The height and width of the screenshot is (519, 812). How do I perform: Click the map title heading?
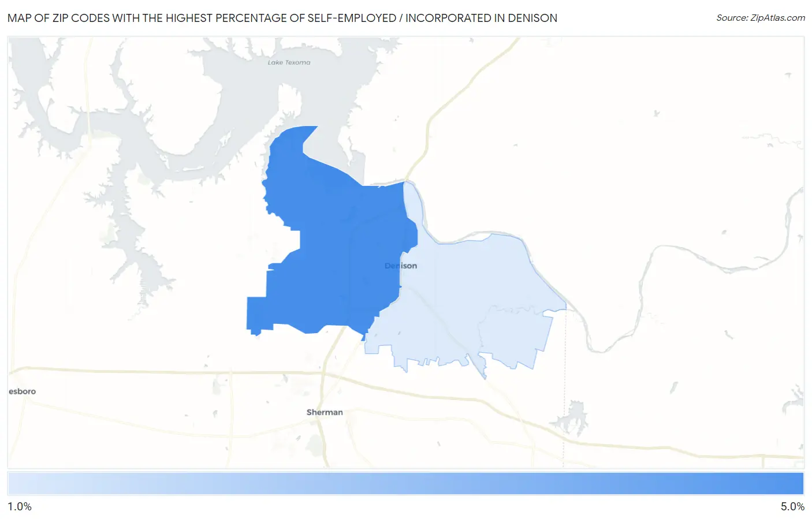pyautogui.click(x=282, y=18)
